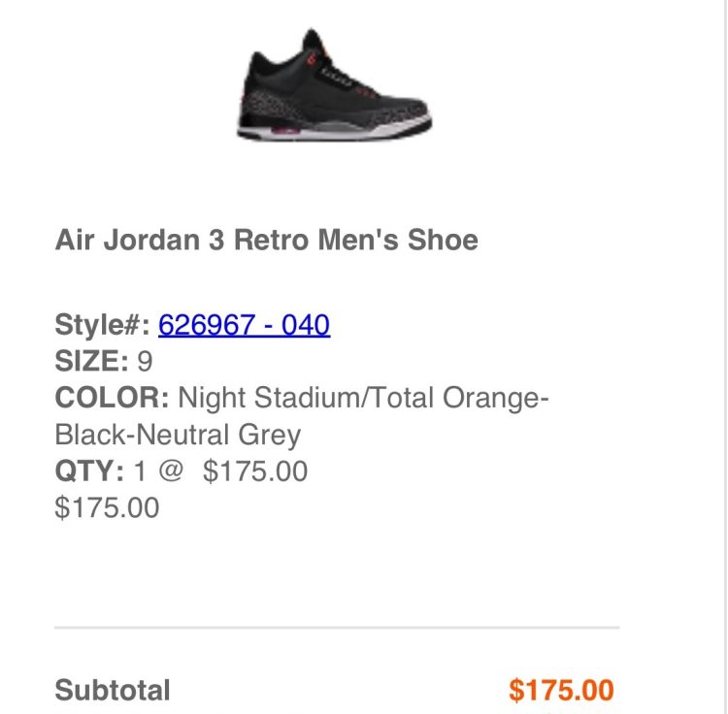Select the SIZE label text
Screen dimensions: 728x714
pyautogui.click(x=91, y=362)
